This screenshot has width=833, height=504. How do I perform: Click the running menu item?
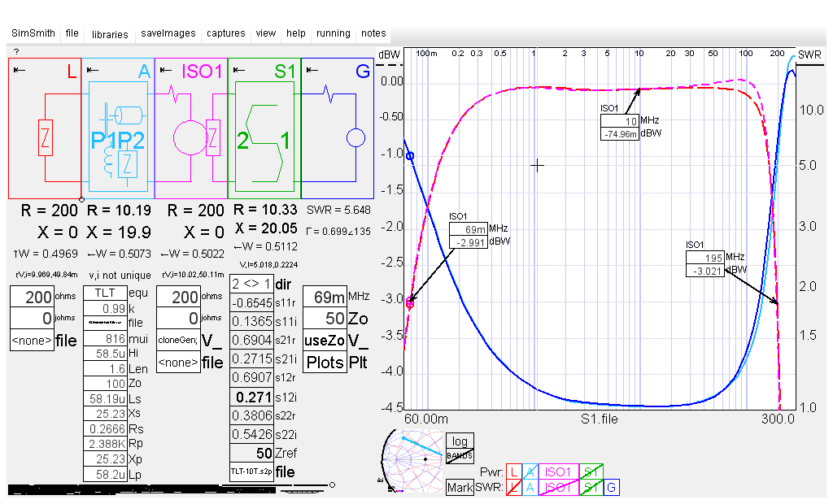[x=333, y=33]
